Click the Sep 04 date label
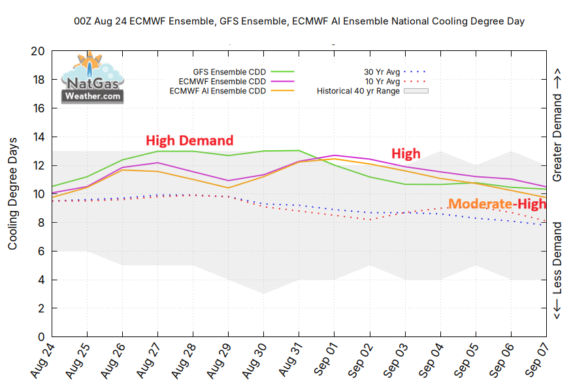Image resolution: width=588 pixels, height=392 pixels. 431,360
